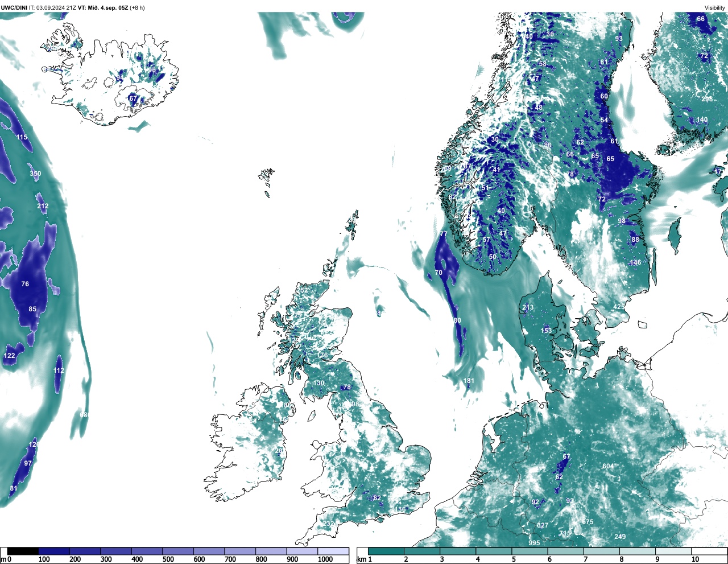The height and width of the screenshot is (564, 728).
Task: Click the '97' value on the map
Action: 28,464
